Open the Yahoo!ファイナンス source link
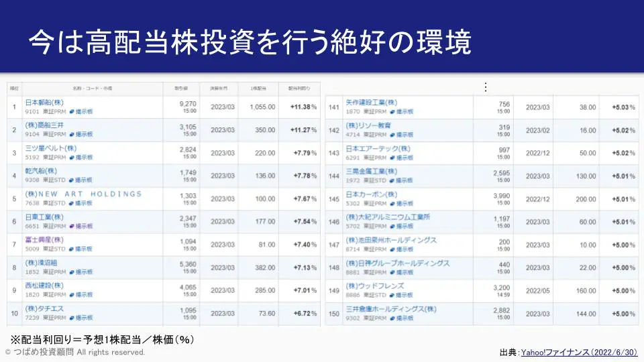The width and height of the screenshot is (644, 362). coord(579,352)
